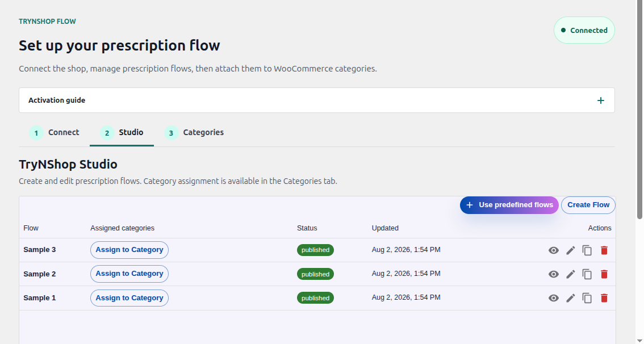Expand the Activation guide plus icon
The height and width of the screenshot is (344, 644).
click(x=600, y=100)
